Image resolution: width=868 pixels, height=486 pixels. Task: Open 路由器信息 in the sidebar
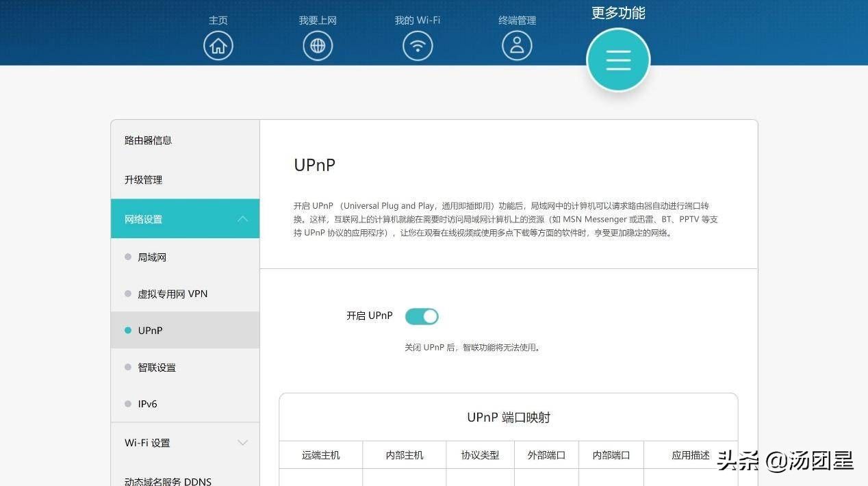click(x=185, y=140)
